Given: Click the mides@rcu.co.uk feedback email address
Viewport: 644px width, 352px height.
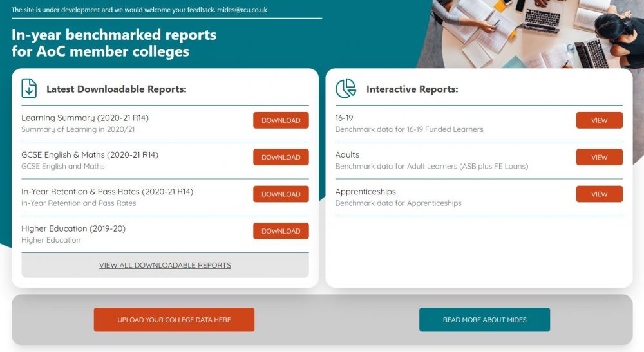Looking at the screenshot, I should tap(242, 10).
